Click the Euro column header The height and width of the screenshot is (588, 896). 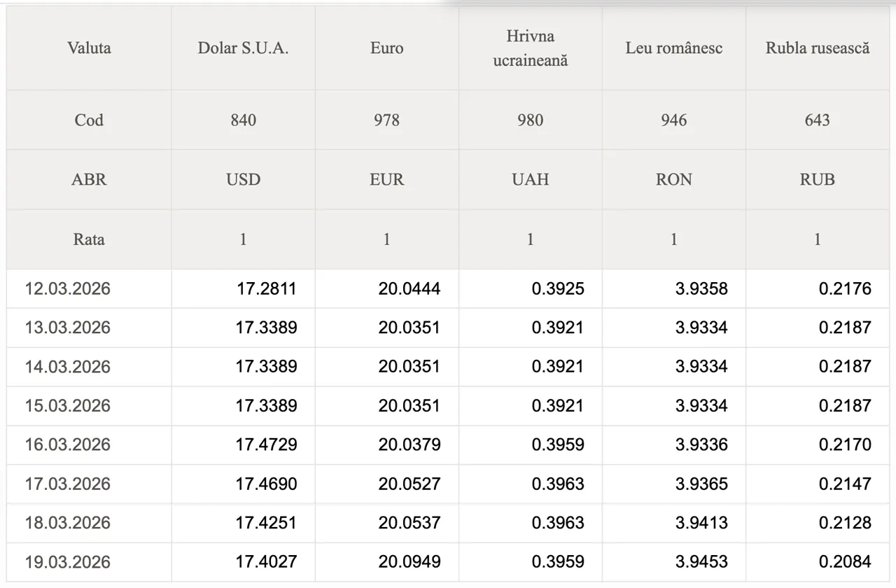click(386, 48)
